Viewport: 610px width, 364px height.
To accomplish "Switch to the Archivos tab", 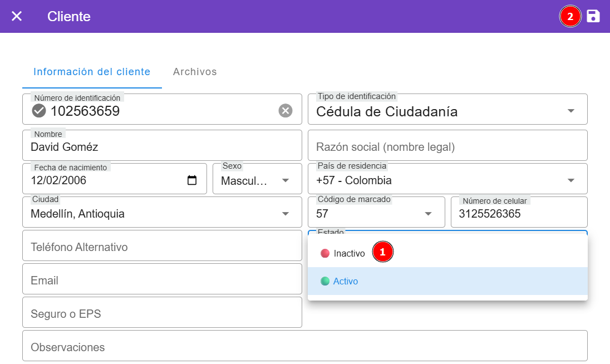I will [195, 72].
